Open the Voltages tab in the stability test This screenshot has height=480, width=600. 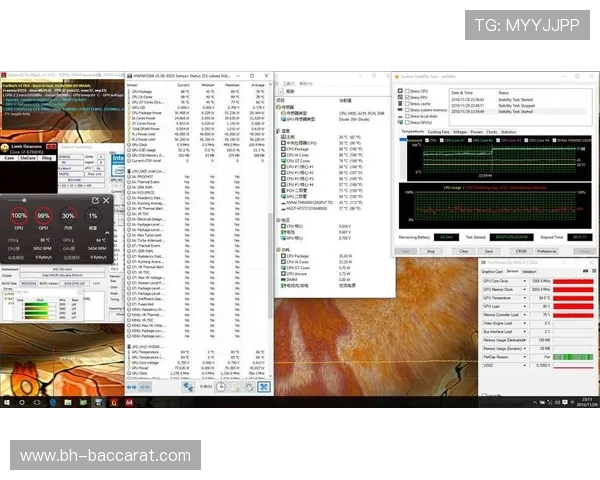pyautogui.click(x=460, y=131)
